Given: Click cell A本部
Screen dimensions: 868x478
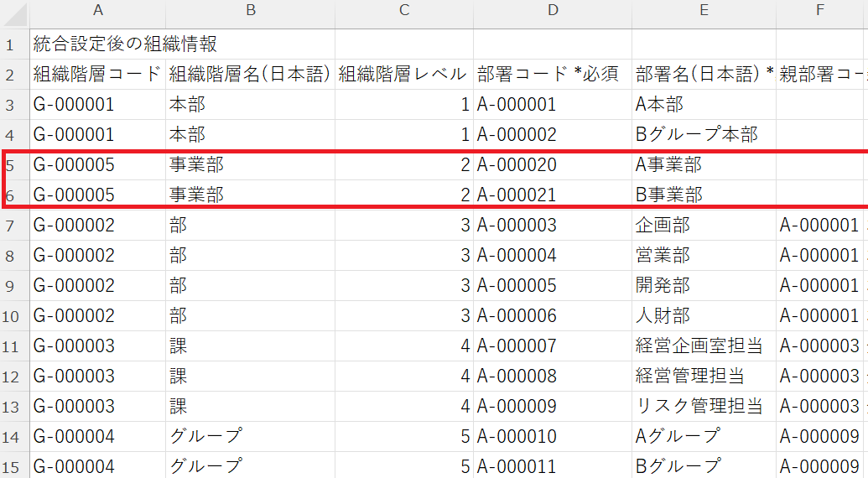Looking at the screenshot, I should pyautogui.click(x=704, y=105).
